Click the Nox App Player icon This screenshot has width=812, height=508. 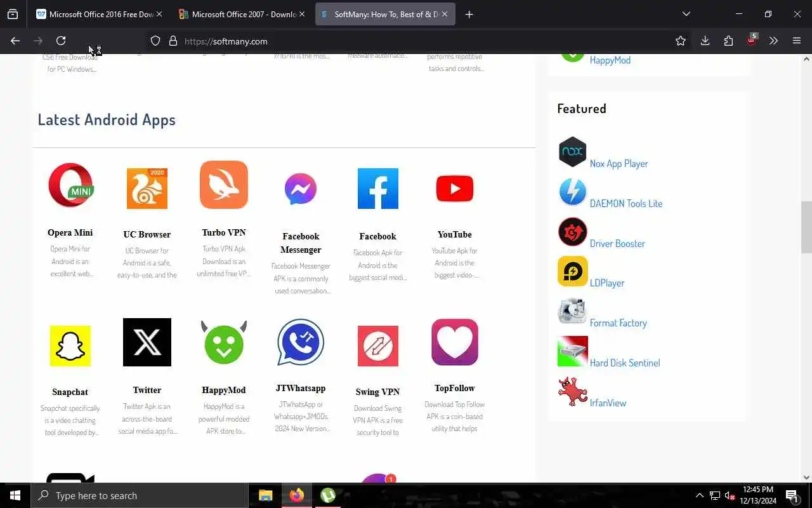(572, 152)
